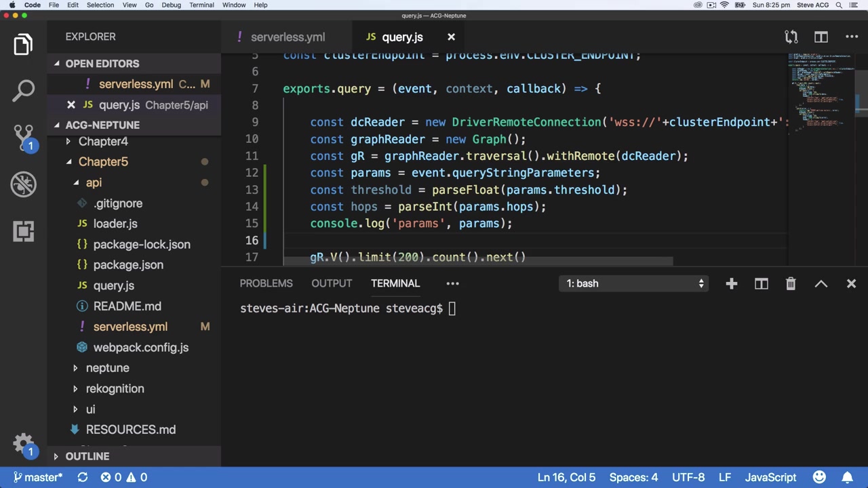Expand the Chapter4 folder

(103, 142)
